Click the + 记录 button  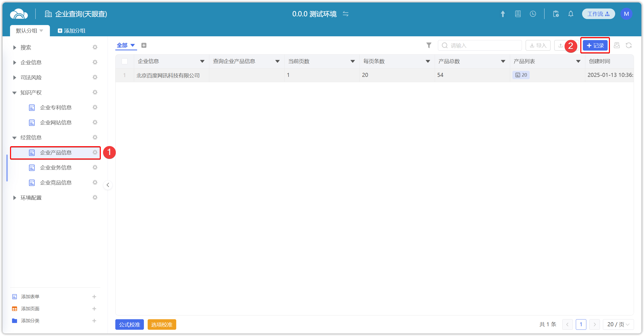pos(595,45)
